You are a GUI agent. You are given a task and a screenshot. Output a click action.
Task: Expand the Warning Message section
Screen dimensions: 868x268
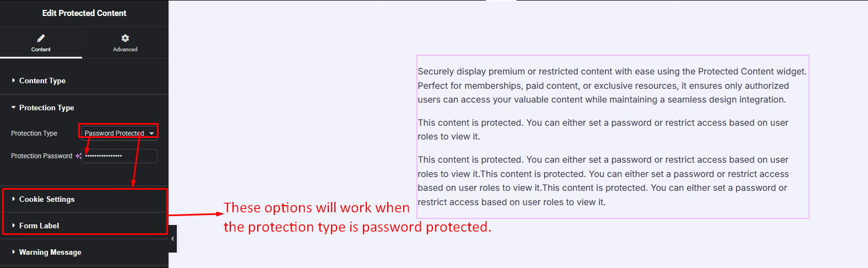click(x=50, y=252)
